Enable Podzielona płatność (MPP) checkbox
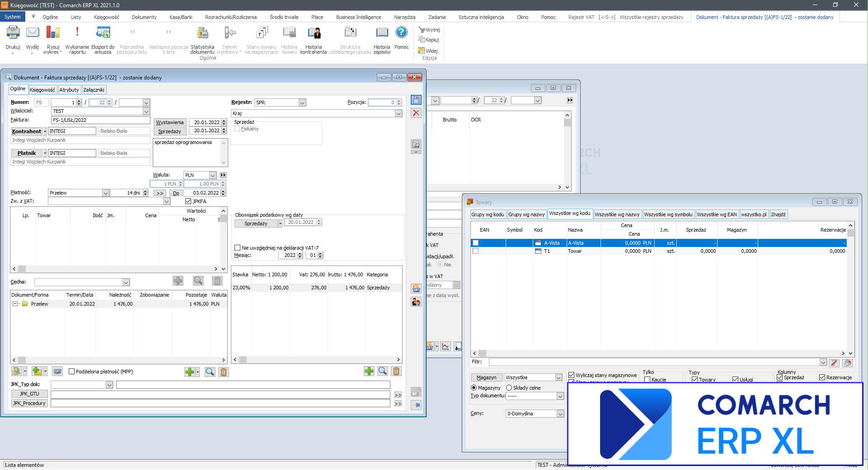Viewport: 868px width, 470px height. (71, 372)
